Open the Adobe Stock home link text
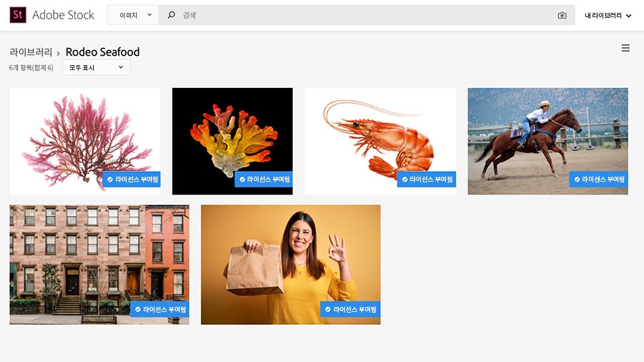644x362 pixels. (x=63, y=15)
